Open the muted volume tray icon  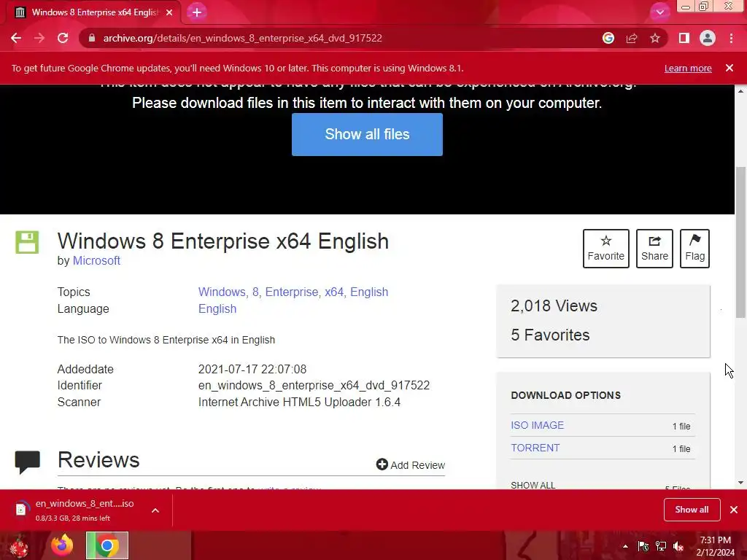[x=678, y=546]
